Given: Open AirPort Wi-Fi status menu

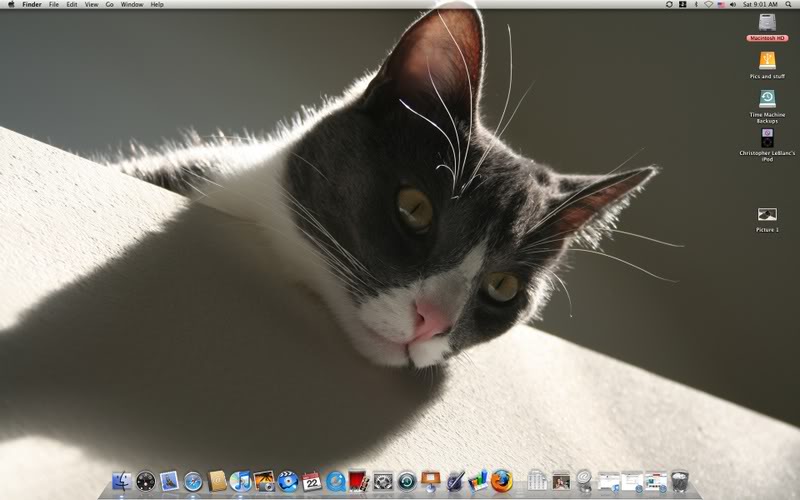Looking at the screenshot, I should [x=709, y=4].
